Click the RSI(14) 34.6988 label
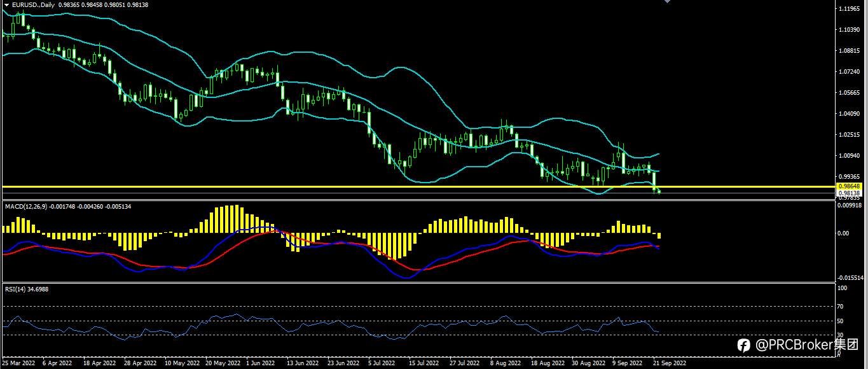Image resolution: width=868 pixels, height=369 pixels. click(26, 289)
